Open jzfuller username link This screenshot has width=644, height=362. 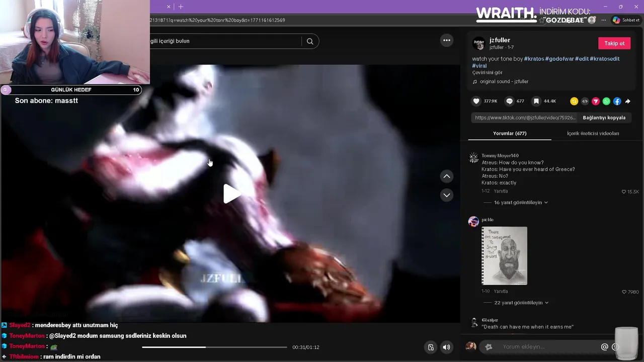500,40
